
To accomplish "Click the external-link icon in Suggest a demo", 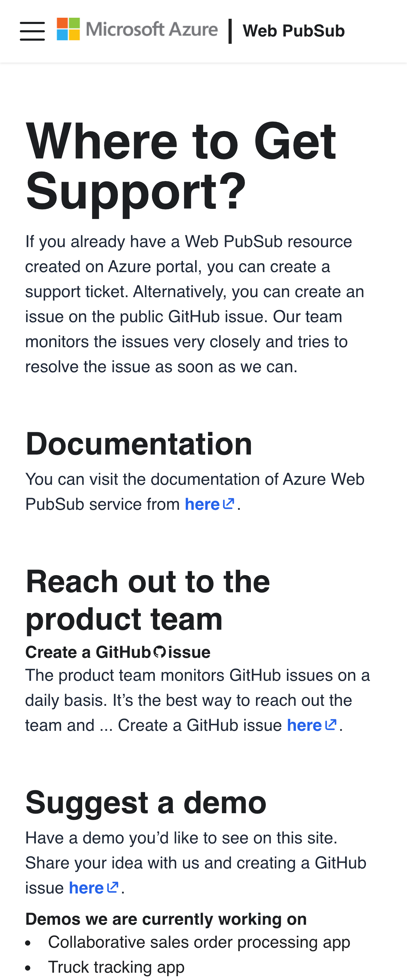I will 112,887.
